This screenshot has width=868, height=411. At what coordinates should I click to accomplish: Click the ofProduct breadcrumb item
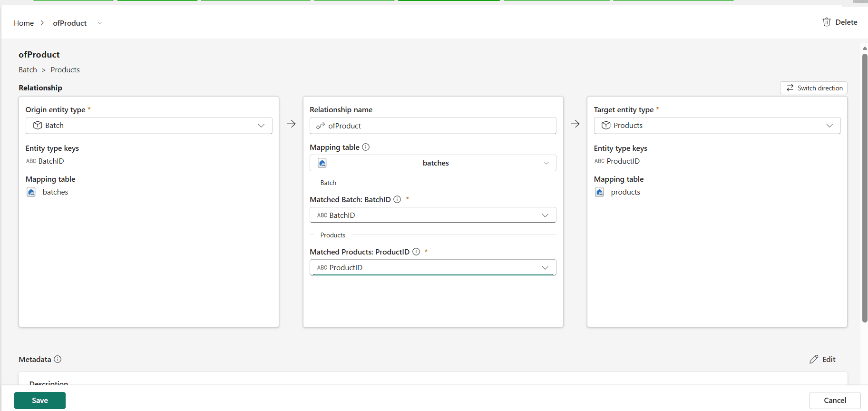70,23
